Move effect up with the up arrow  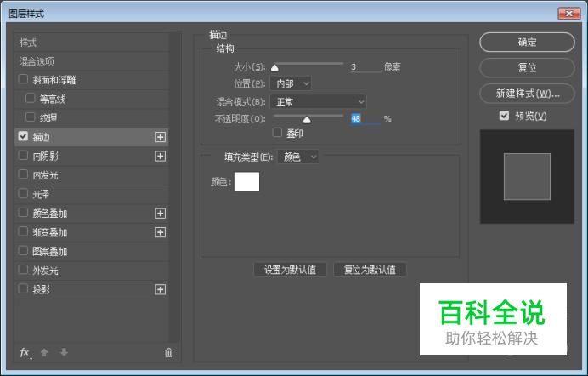44,352
